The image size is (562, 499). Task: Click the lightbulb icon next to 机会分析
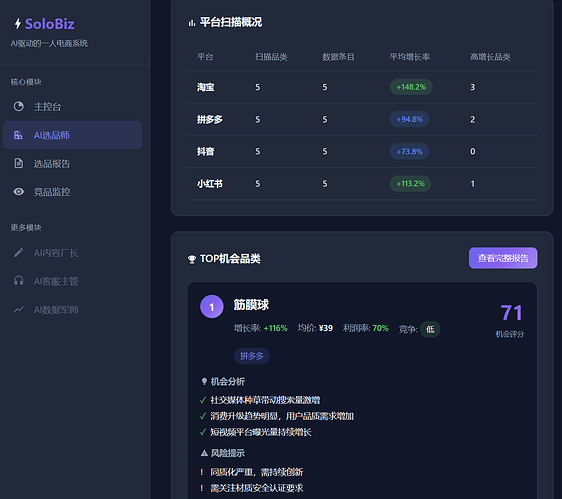tap(204, 381)
